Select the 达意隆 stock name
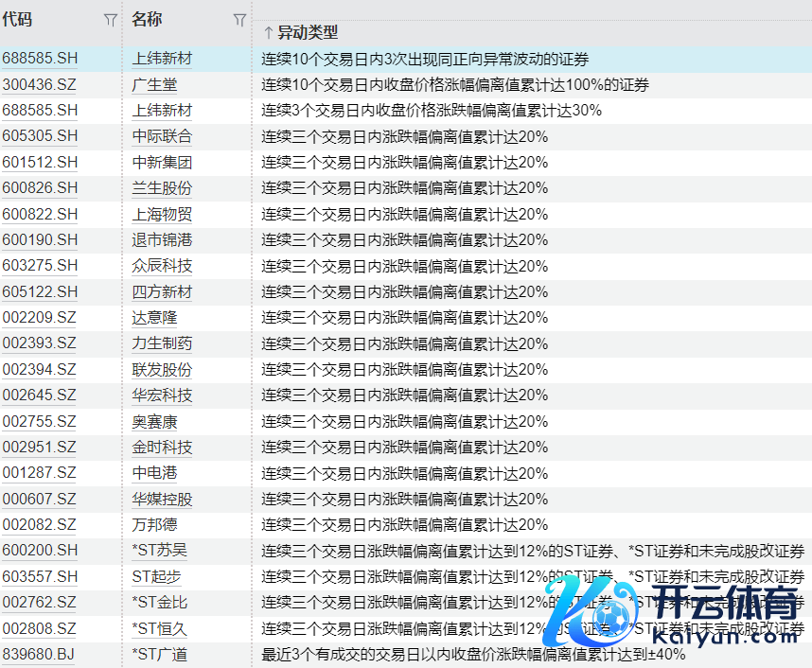 pos(154,318)
